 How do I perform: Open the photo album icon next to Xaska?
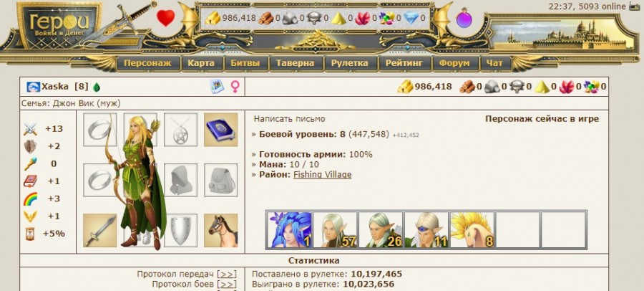pos(217,87)
